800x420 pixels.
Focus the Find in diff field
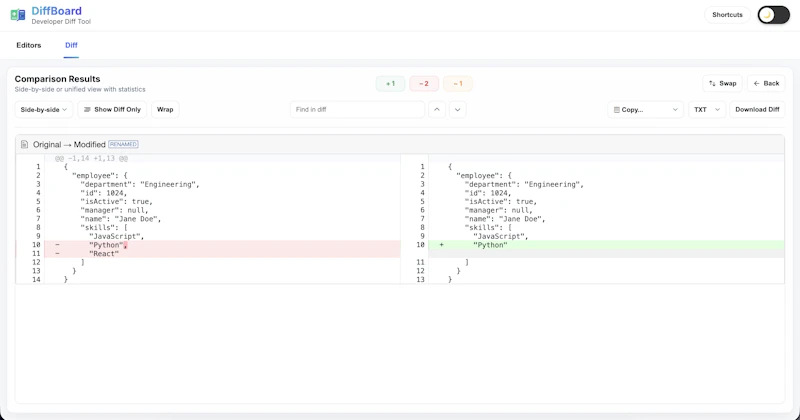click(357, 110)
